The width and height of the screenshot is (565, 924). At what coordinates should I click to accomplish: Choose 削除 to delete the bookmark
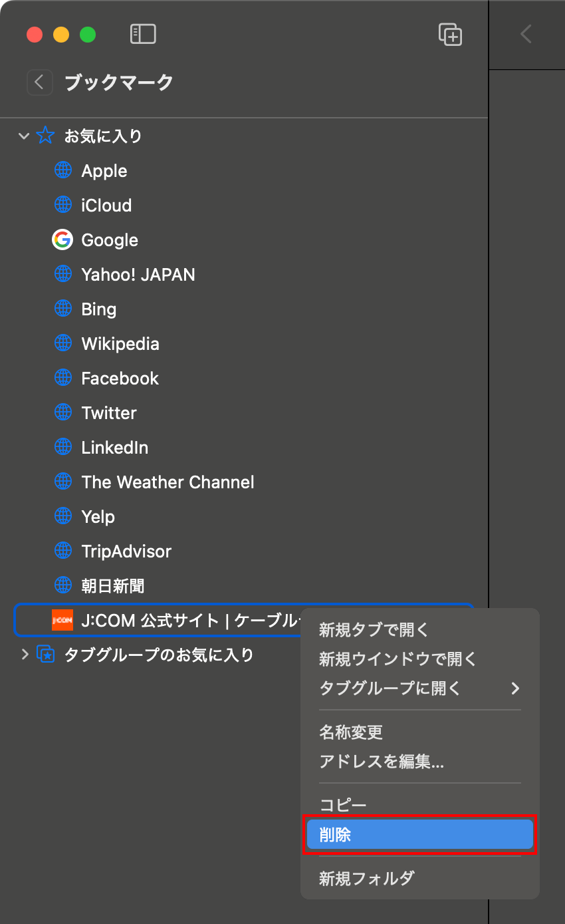pyautogui.click(x=419, y=834)
